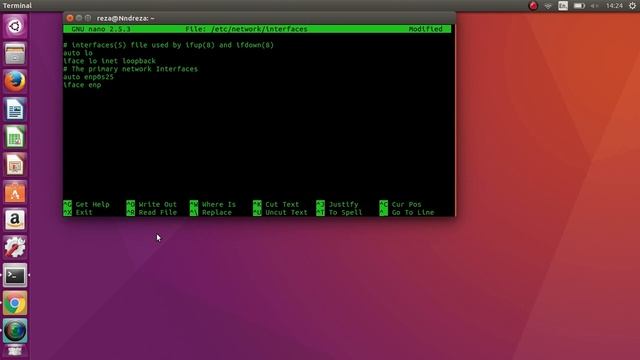Open Ubuntu Software store in dock
The width and height of the screenshot is (640, 360).
pos(15,192)
